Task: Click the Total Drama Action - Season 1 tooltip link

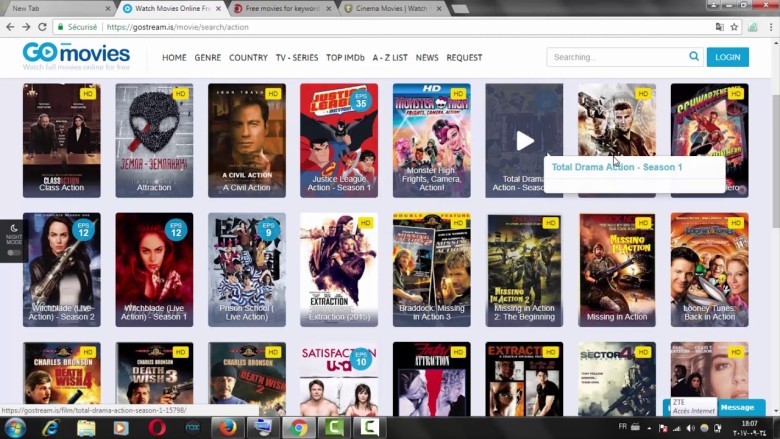Action: [617, 167]
